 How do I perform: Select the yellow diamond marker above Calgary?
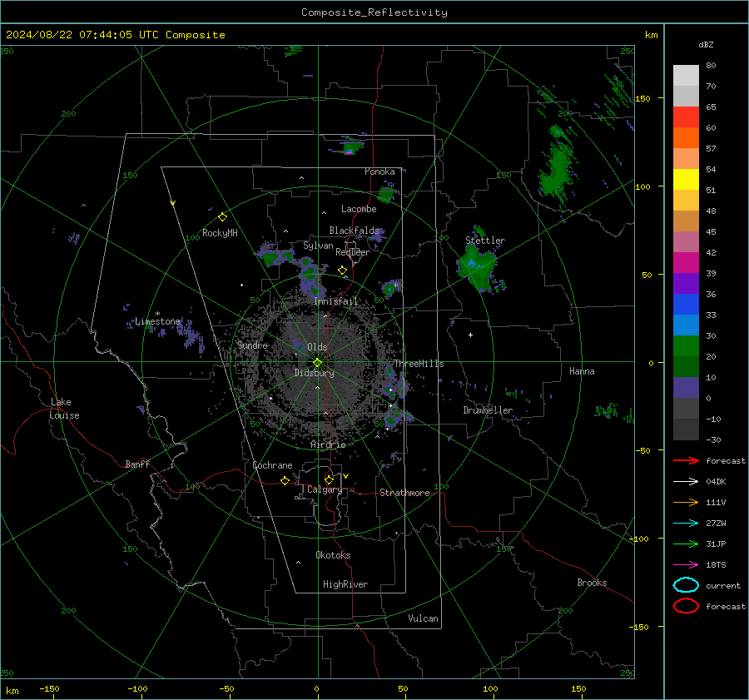tap(329, 479)
